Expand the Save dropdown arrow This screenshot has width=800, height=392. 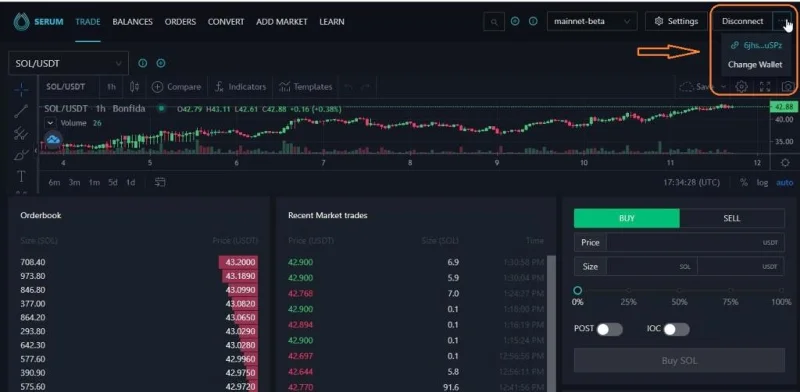pyautogui.click(x=723, y=87)
